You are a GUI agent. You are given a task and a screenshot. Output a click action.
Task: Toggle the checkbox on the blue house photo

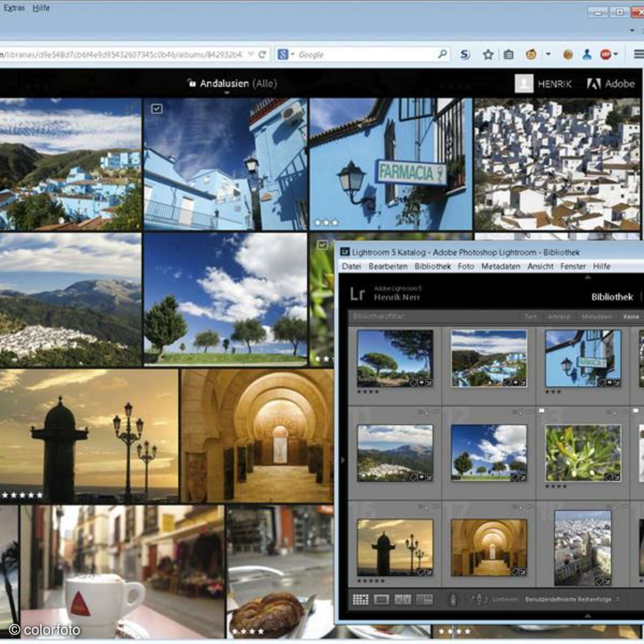click(157, 109)
